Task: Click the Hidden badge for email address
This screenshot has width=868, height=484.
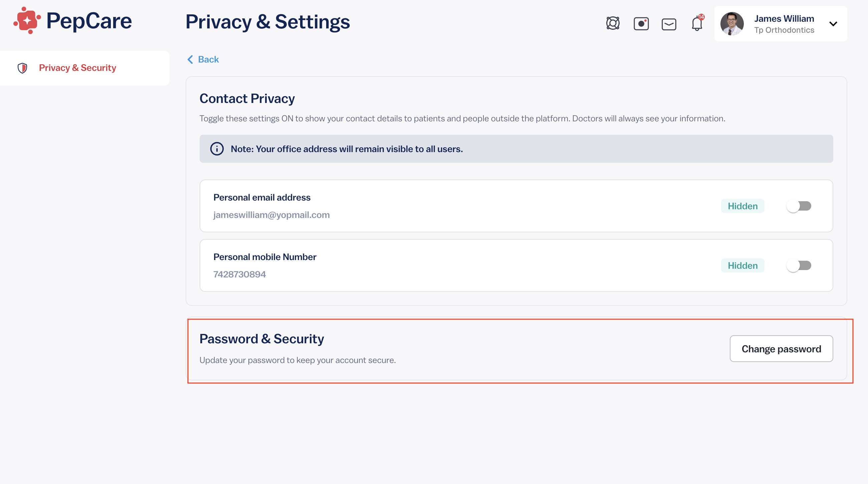Action: [742, 206]
